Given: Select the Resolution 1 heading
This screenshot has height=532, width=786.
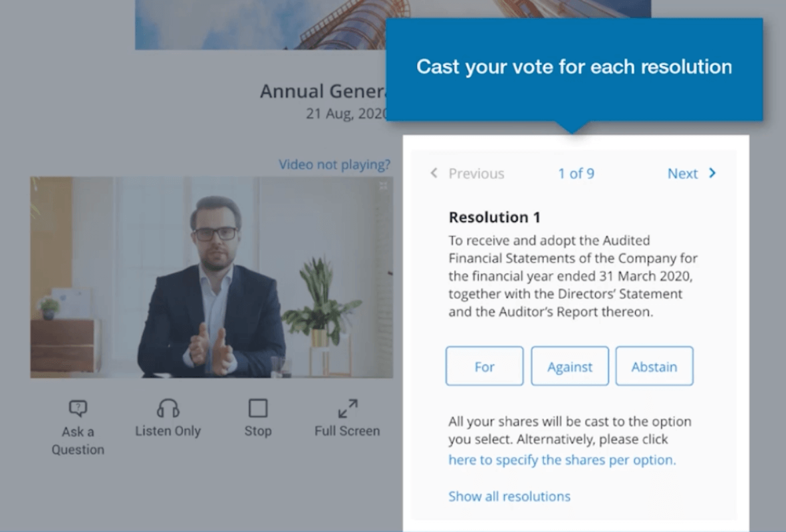Looking at the screenshot, I should (x=494, y=217).
